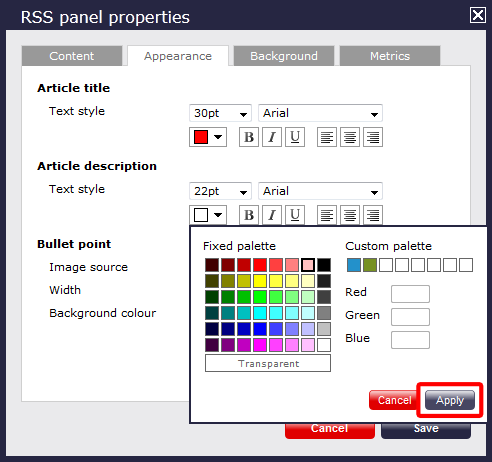
Task: Toggle bold for Article title text
Action: (249, 137)
